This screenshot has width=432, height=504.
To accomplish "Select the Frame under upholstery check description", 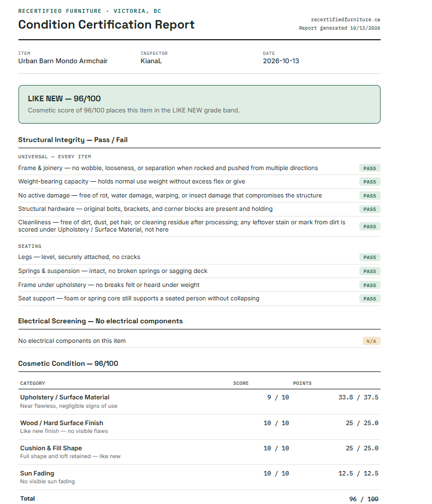I will click(109, 285).
